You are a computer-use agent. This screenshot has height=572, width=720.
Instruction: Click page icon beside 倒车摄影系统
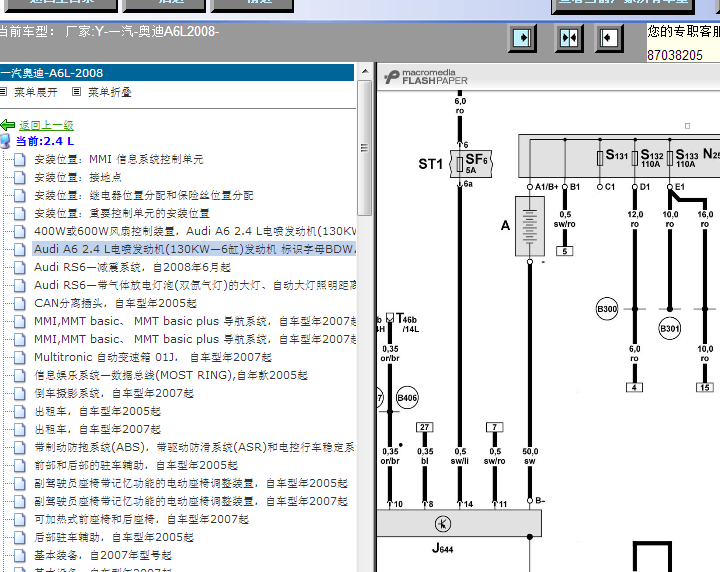(19, 393)
